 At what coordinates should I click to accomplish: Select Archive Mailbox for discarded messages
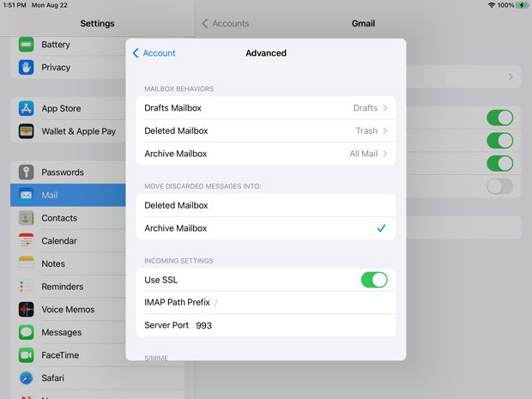coord(266,228)
